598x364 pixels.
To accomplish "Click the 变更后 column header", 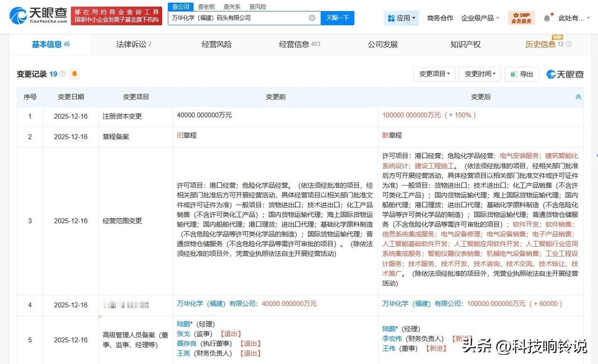I will click(481, 97).
